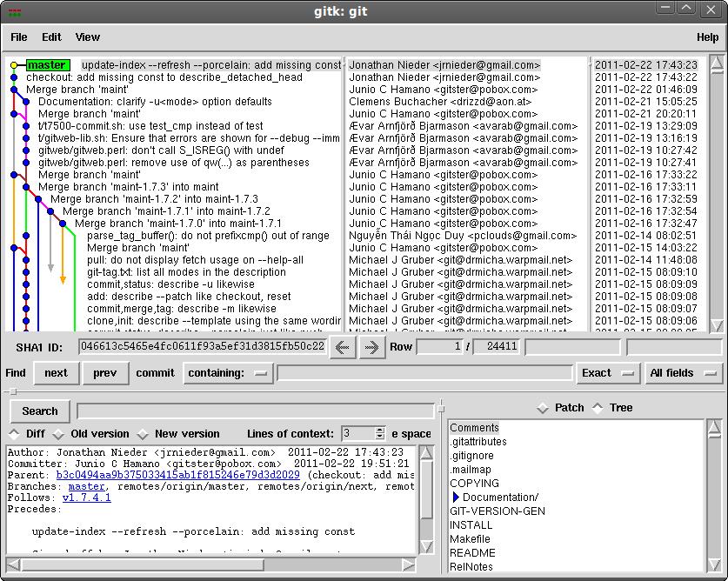Click the back arrow history button
The image size is (728, 581).
[343, 347]
